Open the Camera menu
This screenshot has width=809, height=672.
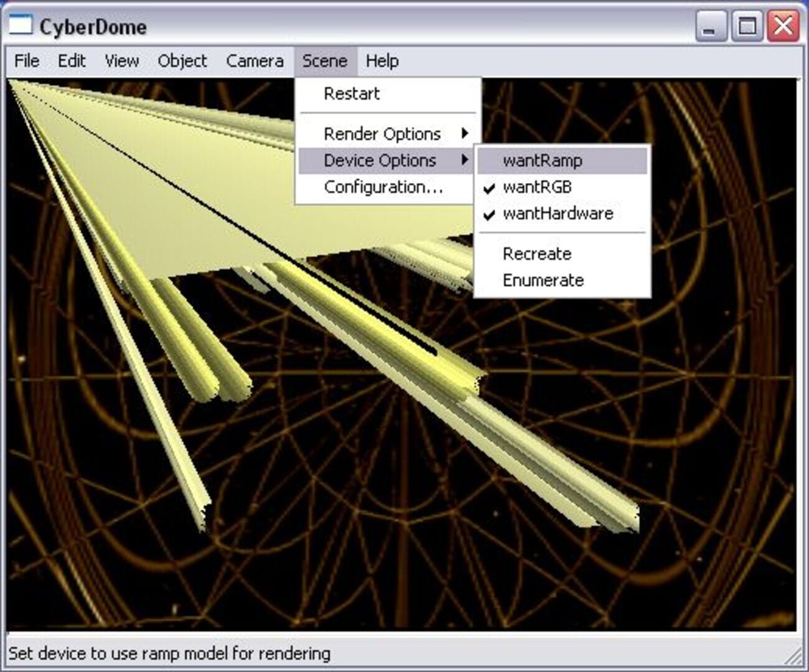point(255,61)
